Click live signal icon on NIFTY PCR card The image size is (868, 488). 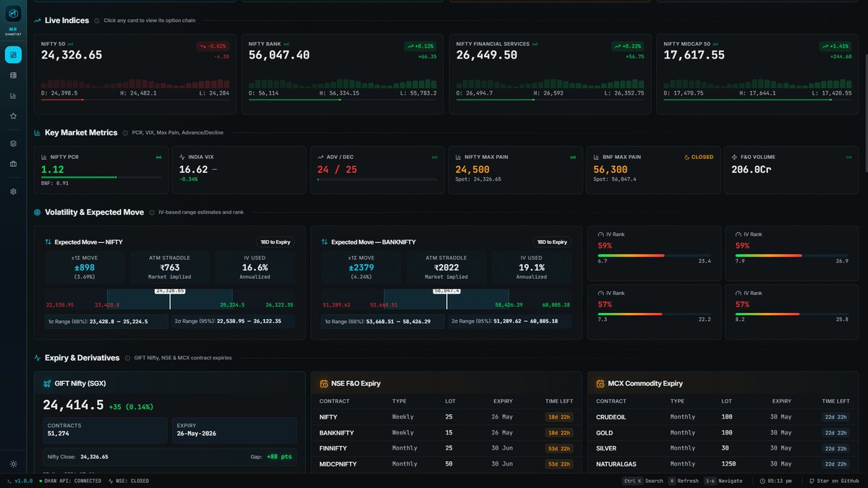tap(158, 157)
